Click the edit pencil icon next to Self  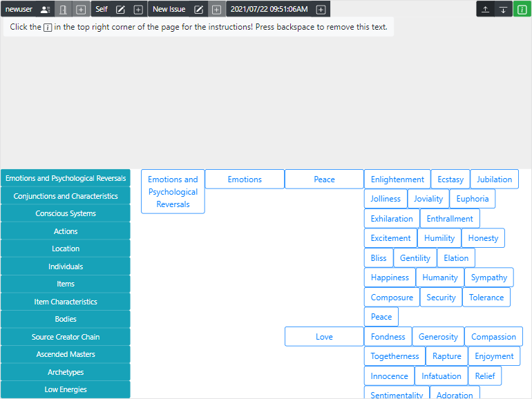tap(120, 10)
